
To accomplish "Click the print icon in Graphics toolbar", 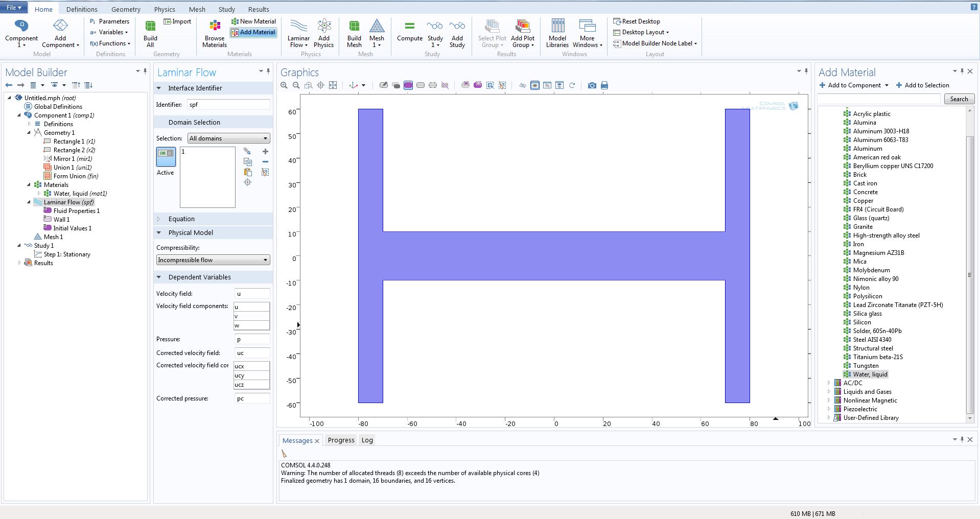I will pyautogui.click(x=604, y=85).
